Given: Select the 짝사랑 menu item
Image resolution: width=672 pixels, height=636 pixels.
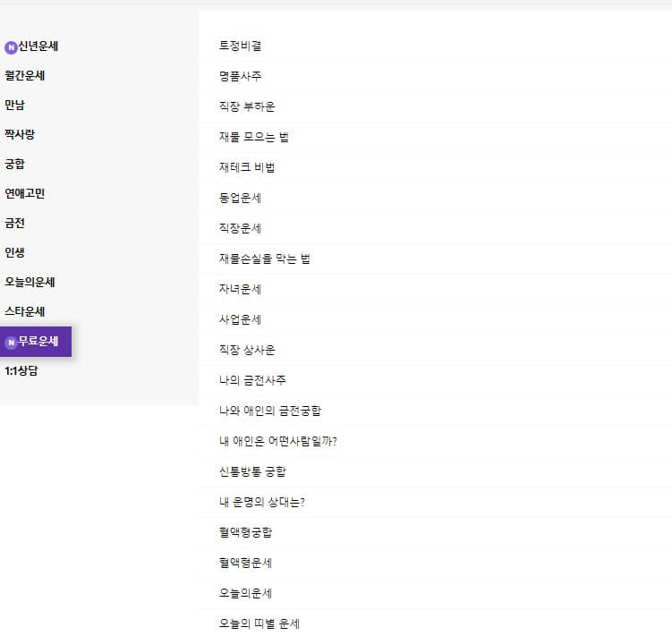Looking at the screenshot, I should 20,134.
